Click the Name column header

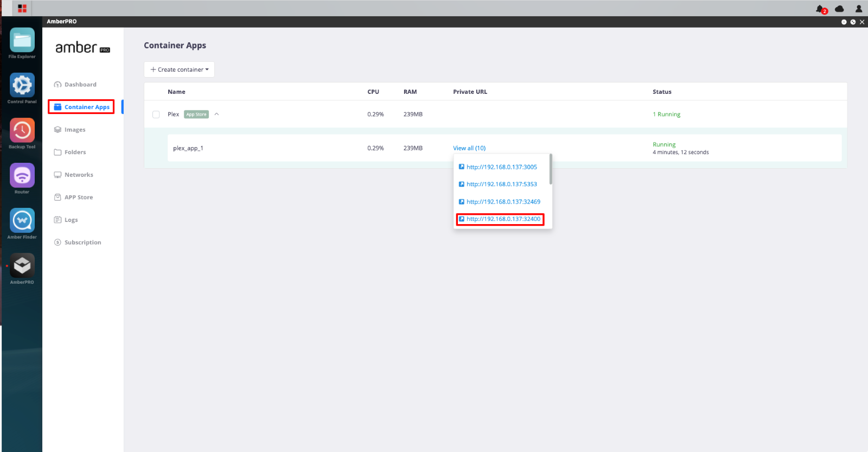pyautogui.click(x=176, y=92)
